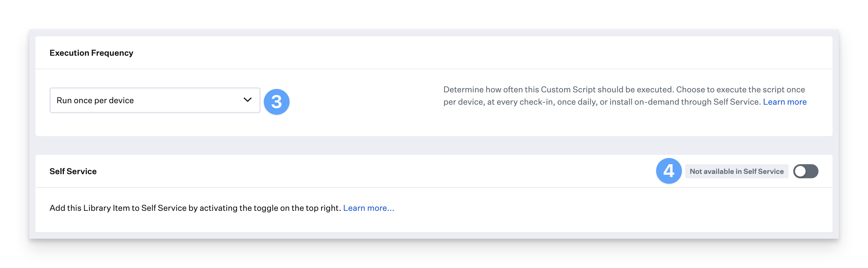Enable the Self Service toggle switch
This screenshot has width=868, height=268.
pyautogui.click(x=805, y=171)
